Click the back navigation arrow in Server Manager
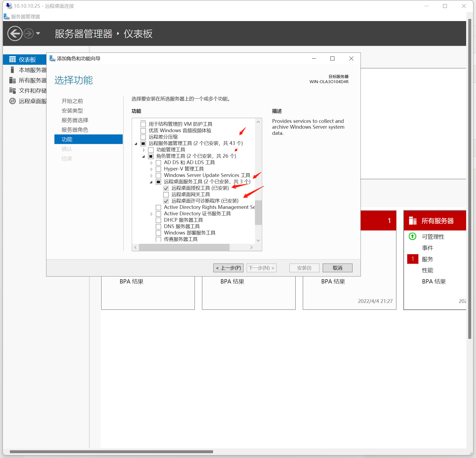476x458 pixels. (x=15, y=34)
